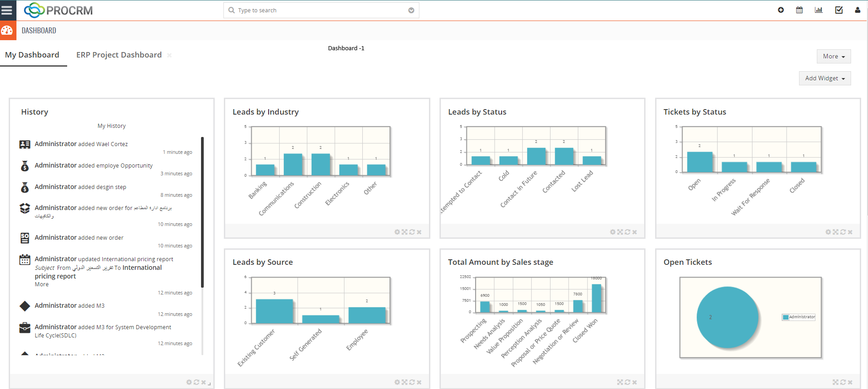Open the tasks checkmark icon in top bar
The height and width of the screenshot is (389, 868).
839,10
